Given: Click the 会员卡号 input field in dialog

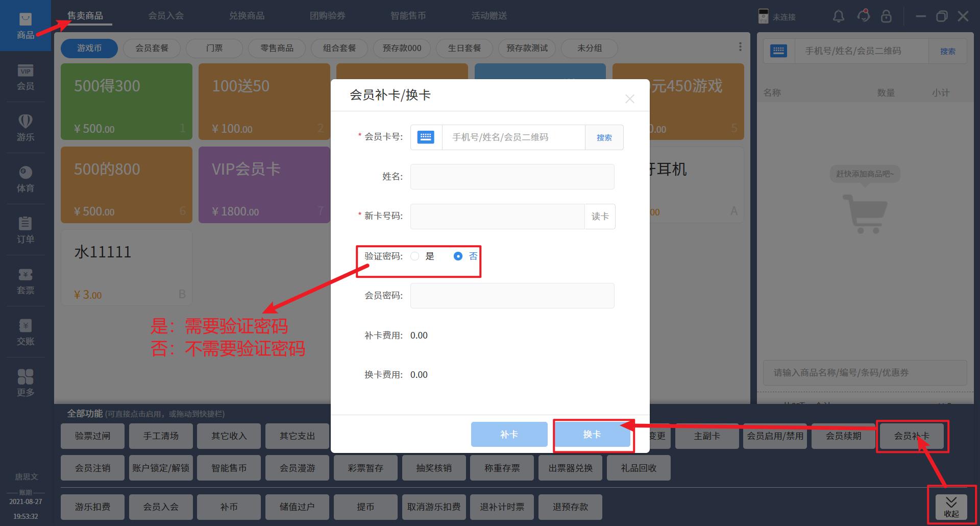Looking at the screenshot, I should [513, 137].
